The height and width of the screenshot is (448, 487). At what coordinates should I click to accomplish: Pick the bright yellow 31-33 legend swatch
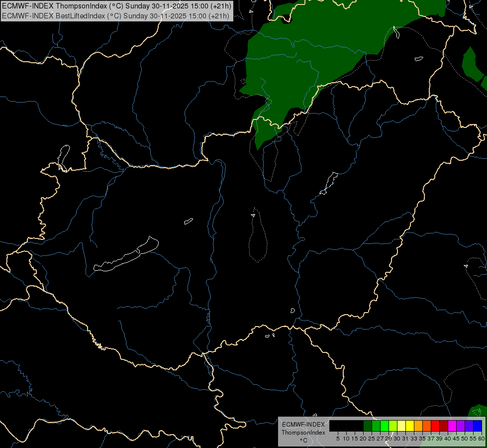coord(410,426)
